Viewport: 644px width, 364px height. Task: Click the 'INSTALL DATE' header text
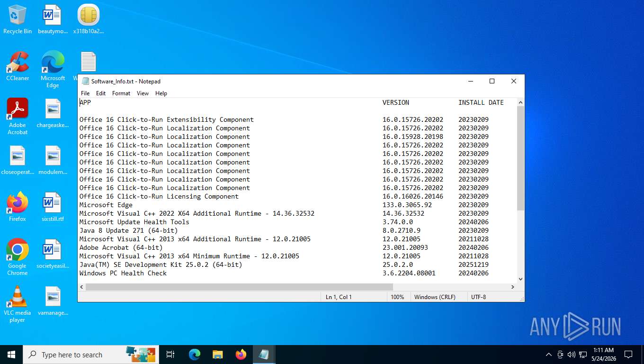(x=481, y=102)
